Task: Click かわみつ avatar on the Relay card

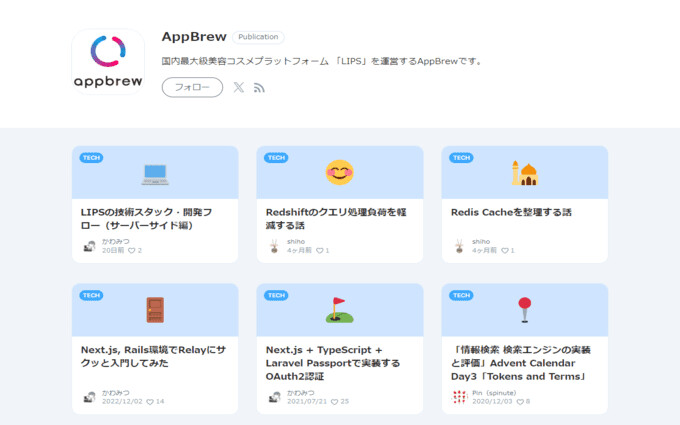Action: (89, 397)
